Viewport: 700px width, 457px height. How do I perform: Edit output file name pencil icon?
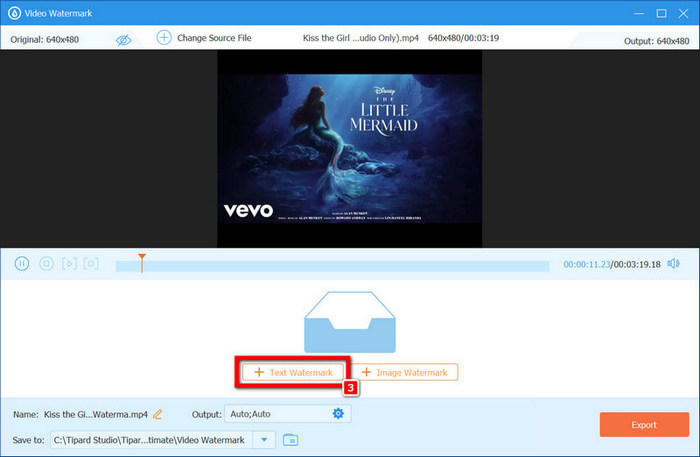tap(158, 414)
